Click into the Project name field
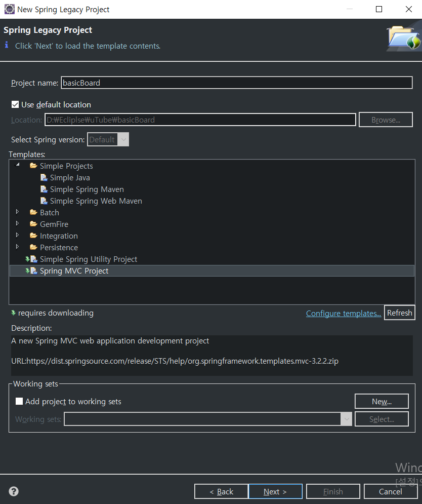422x504 pixels. (237, 83)
